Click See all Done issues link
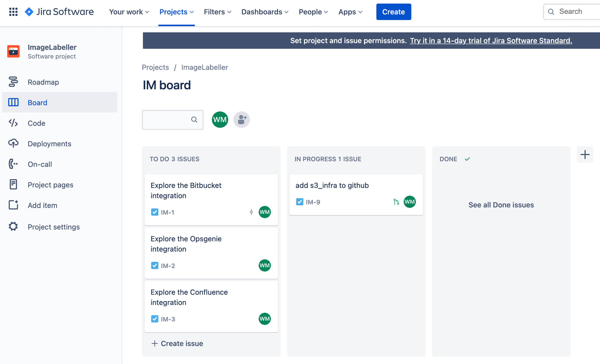The height and width of the screenshot is (364, 600). click(501, 205)
